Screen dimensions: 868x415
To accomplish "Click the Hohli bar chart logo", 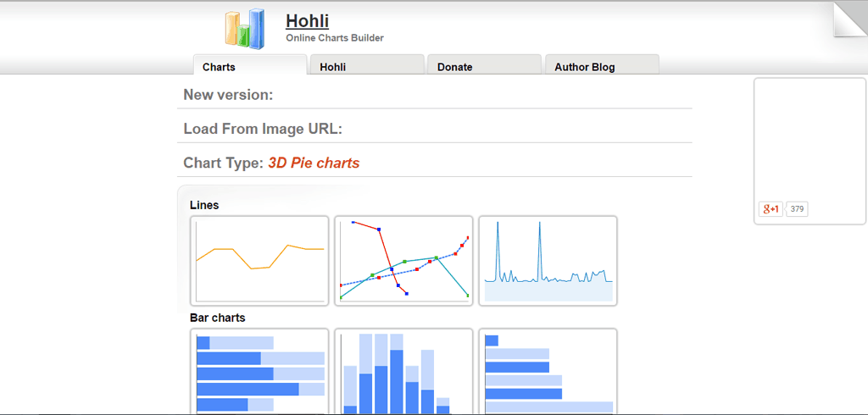I will 245,29.
